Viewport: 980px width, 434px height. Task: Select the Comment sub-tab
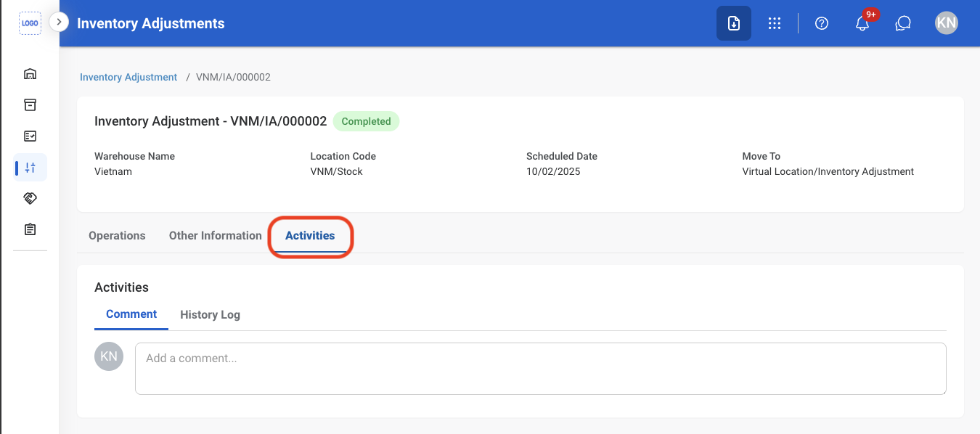pos(131,314)
